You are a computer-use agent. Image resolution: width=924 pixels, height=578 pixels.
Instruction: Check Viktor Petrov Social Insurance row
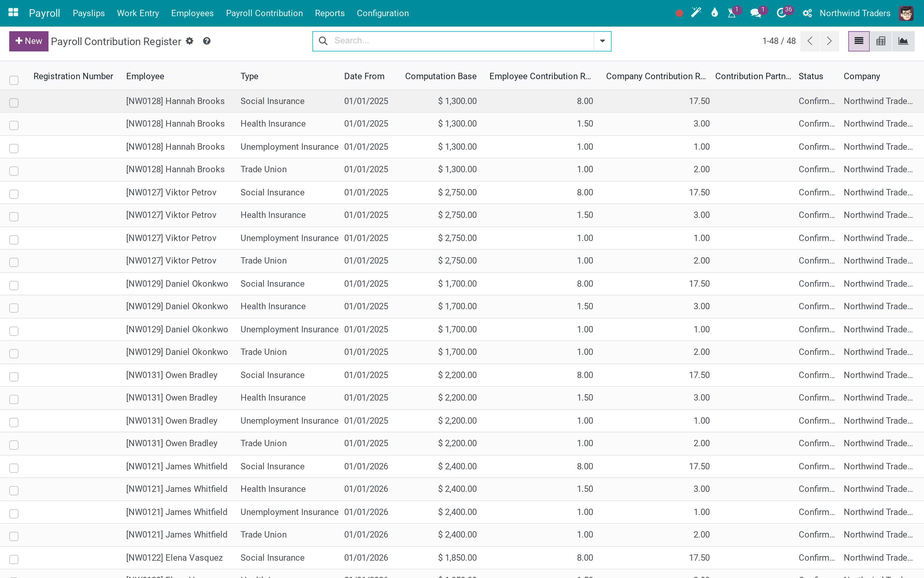pyautogui.click(x=14, y=194)
